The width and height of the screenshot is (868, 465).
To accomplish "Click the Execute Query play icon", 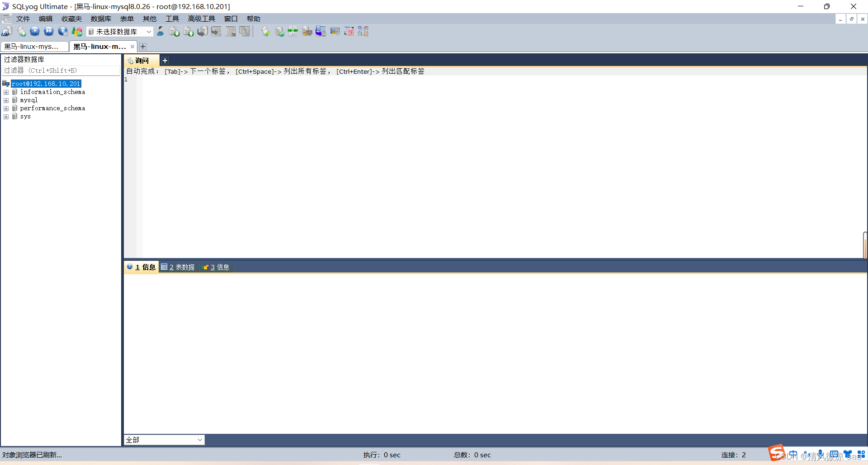I will coord(35,31).
